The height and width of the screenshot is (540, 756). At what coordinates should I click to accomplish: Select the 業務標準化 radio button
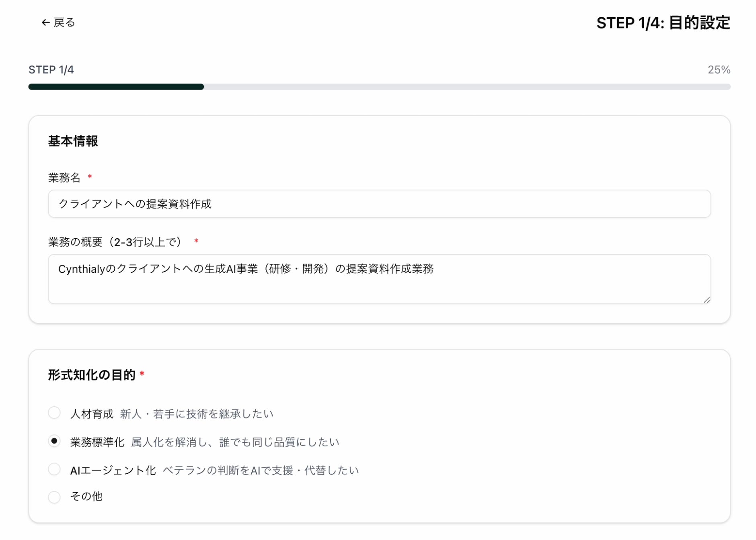[54, 441]
